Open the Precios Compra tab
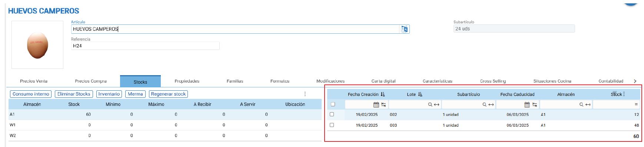The height and width of the screenshot is (147, 644). (91, 81)
